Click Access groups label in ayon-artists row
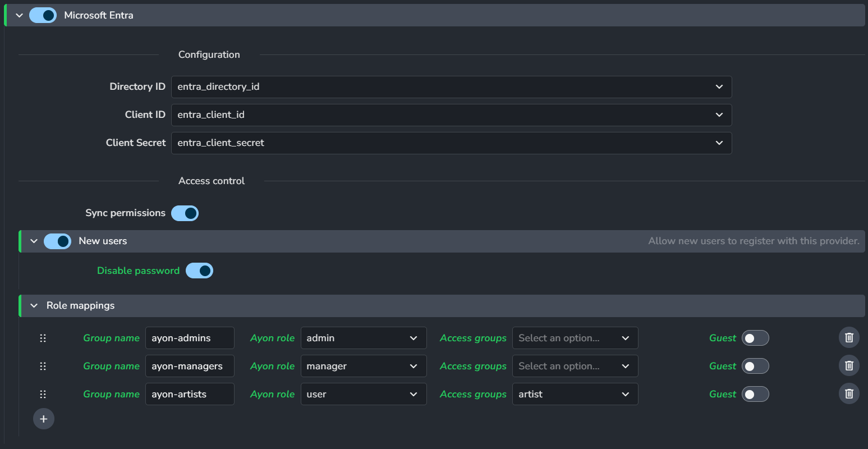This screenshot has height=449, width=868. [x=474, y=394]
